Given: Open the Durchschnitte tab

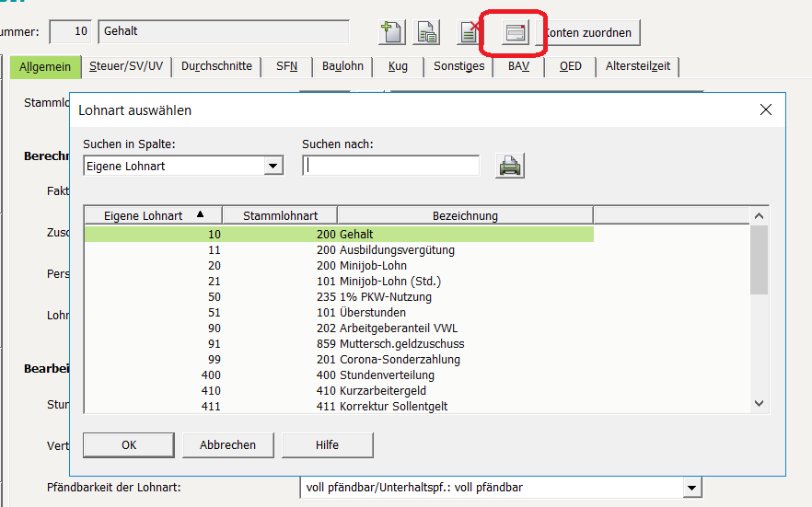Looking at the screenshot, I should 216,66.
